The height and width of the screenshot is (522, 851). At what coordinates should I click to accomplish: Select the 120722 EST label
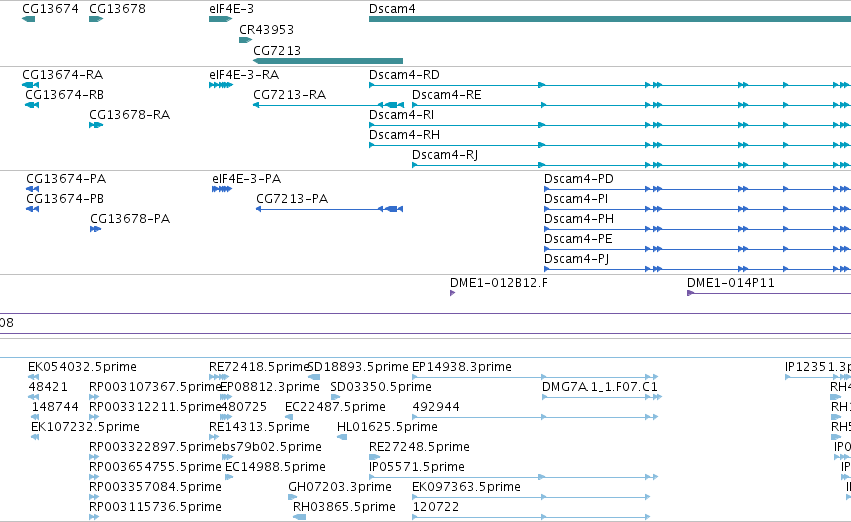click(436, 507)
